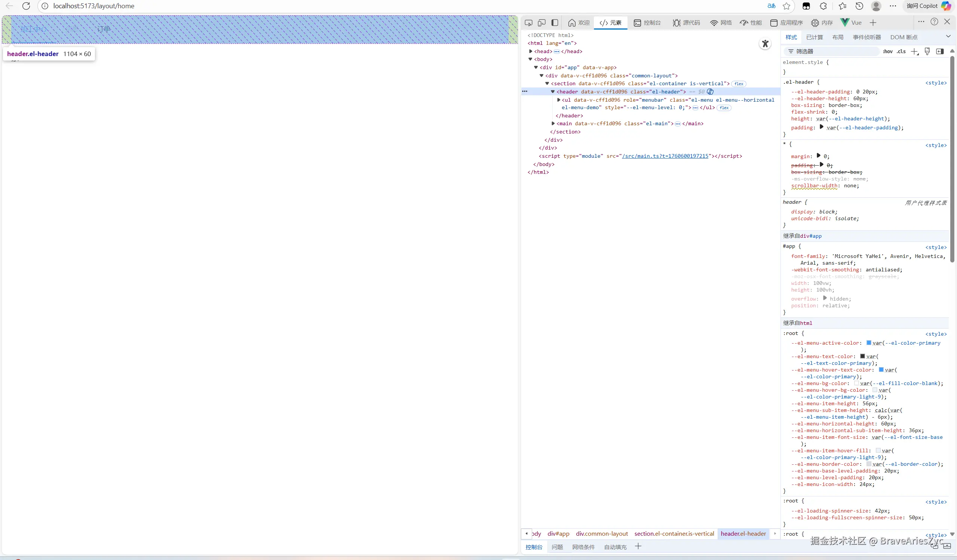Toggle the flex badge on section element
The width and height of the screenshot is (957, 560).
[739, 84]
